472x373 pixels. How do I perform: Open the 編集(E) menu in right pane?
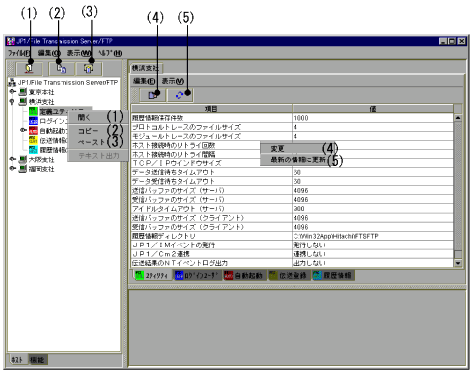tap(144, 81)
